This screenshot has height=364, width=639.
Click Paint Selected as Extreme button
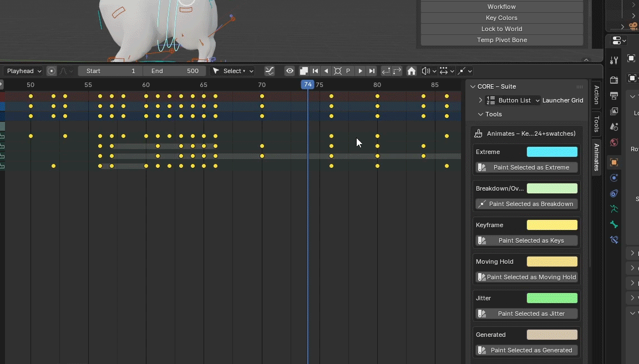526,167
